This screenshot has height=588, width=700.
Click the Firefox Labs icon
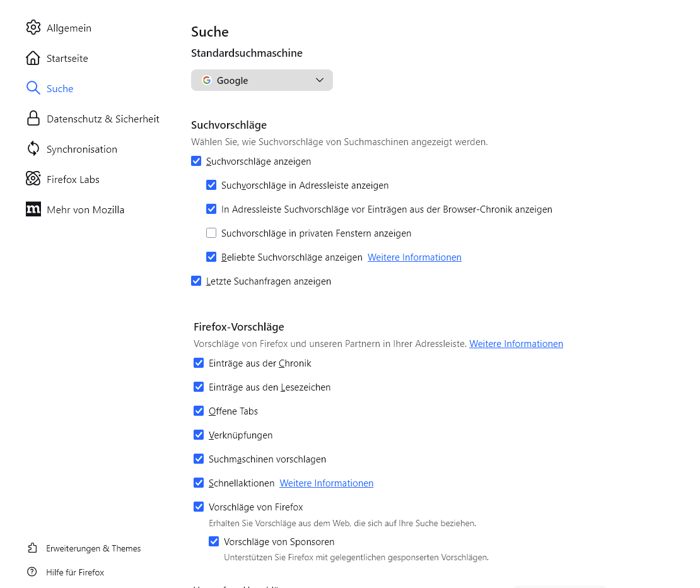[x=33, y=179]
